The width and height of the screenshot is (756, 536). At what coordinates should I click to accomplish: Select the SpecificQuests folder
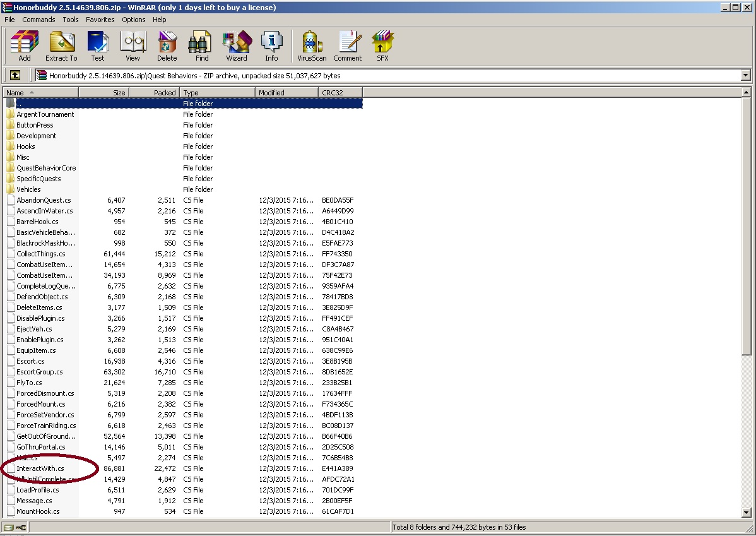click(x=38, y=179)
